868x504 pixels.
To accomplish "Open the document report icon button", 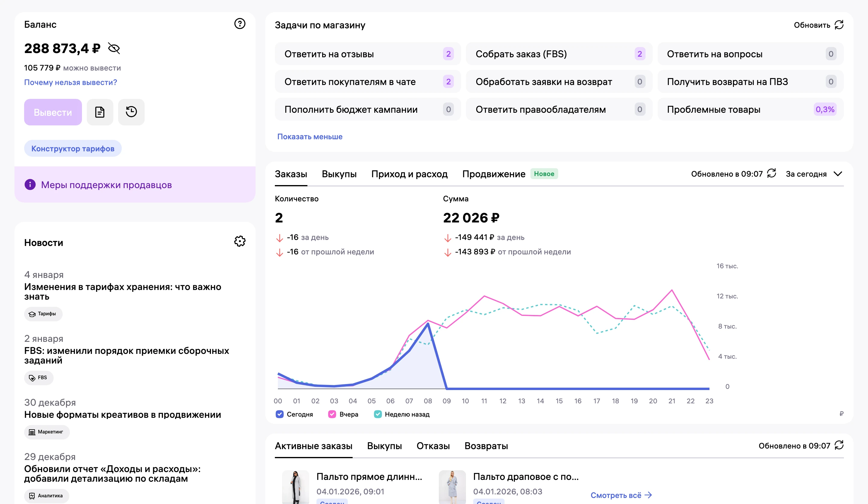I will click(100, 112).
